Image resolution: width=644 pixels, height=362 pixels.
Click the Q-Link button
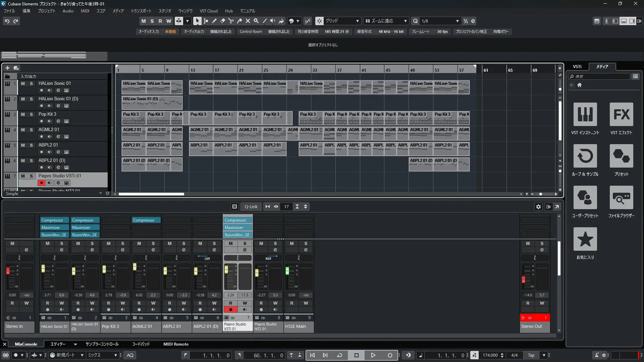pyautogui.click(x=251, y=207)
